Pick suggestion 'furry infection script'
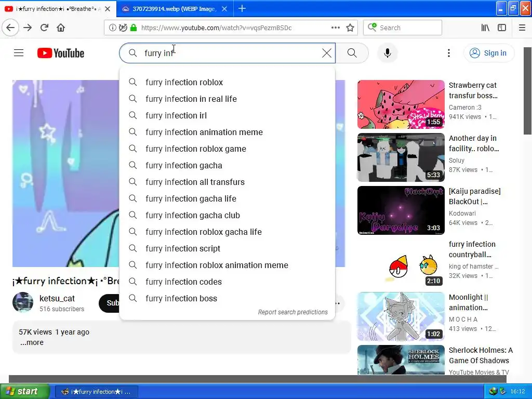This screenshot has height=399, width=532. (227, 248)
